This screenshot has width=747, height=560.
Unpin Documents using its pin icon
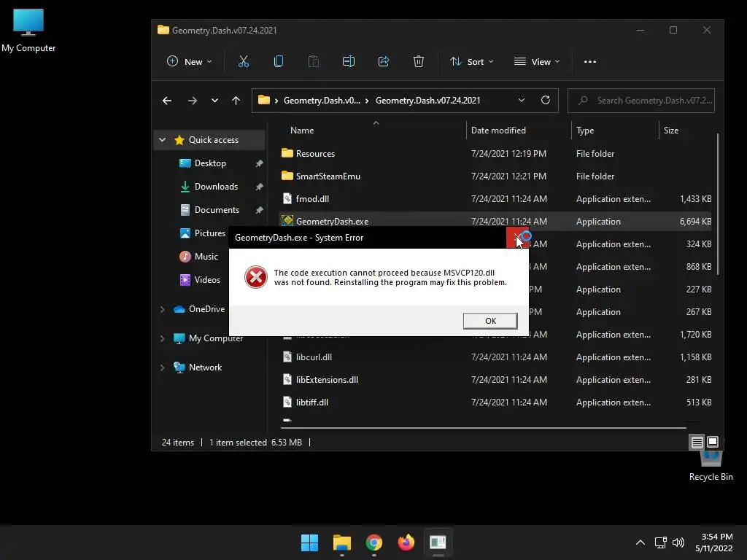point(259,210)
